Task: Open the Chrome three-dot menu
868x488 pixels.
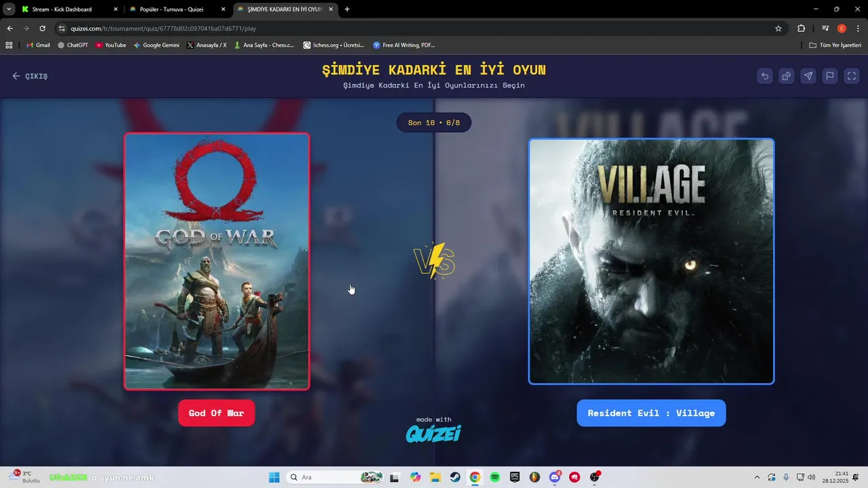Action: [x=858, y=28]
